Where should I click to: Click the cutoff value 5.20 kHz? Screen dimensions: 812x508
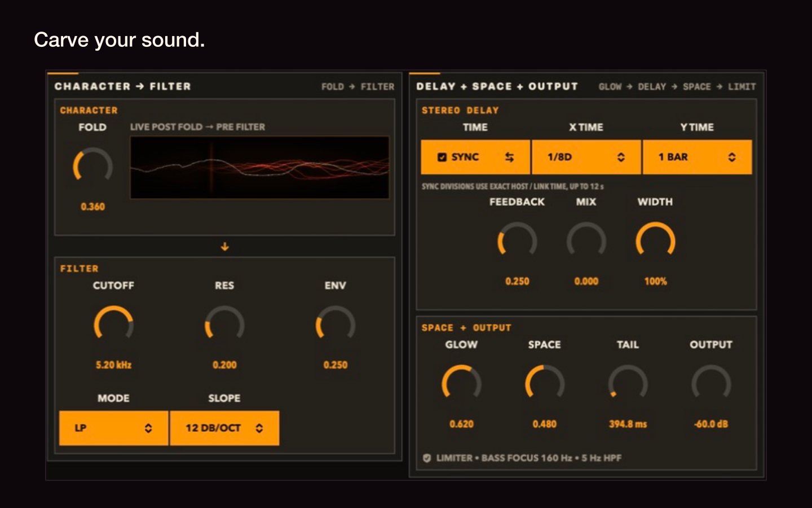pyautogui.click(x=113, y=365)
